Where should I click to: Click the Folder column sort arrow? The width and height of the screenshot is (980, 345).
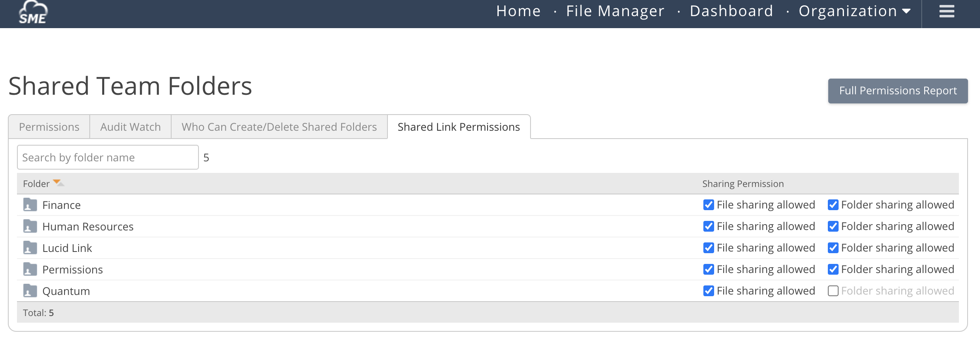point(58,183)
